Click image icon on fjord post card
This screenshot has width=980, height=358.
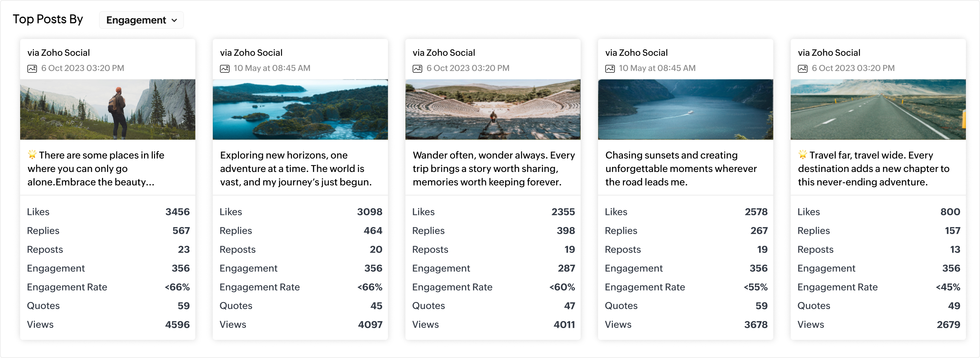pyautogui.click(x=610, y=69)
